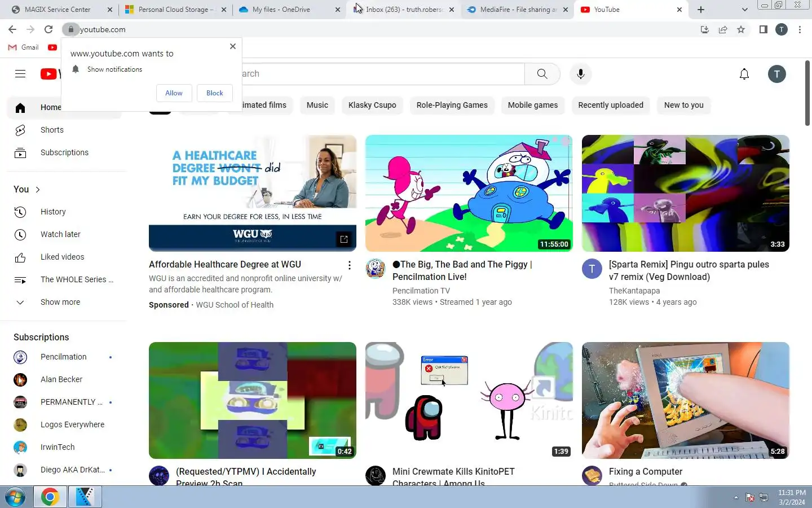Select Recently uploaded chip

click(611, 105)
